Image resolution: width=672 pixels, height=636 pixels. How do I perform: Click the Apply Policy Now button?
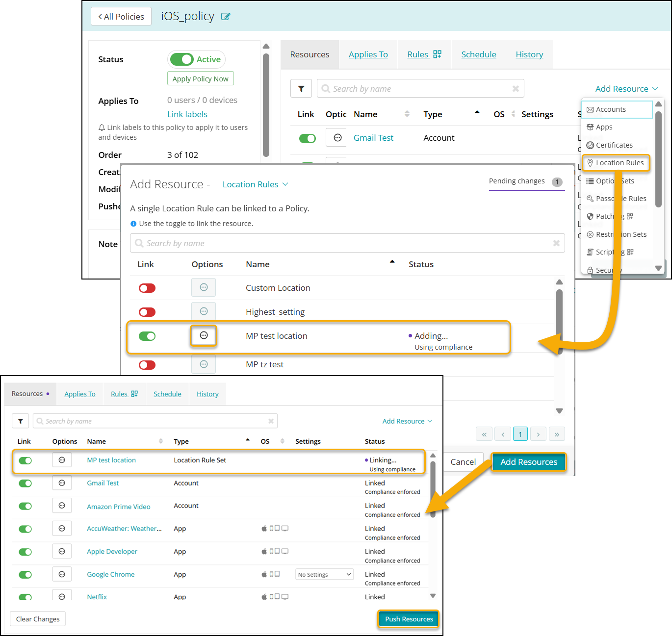(x=200, y=79)
